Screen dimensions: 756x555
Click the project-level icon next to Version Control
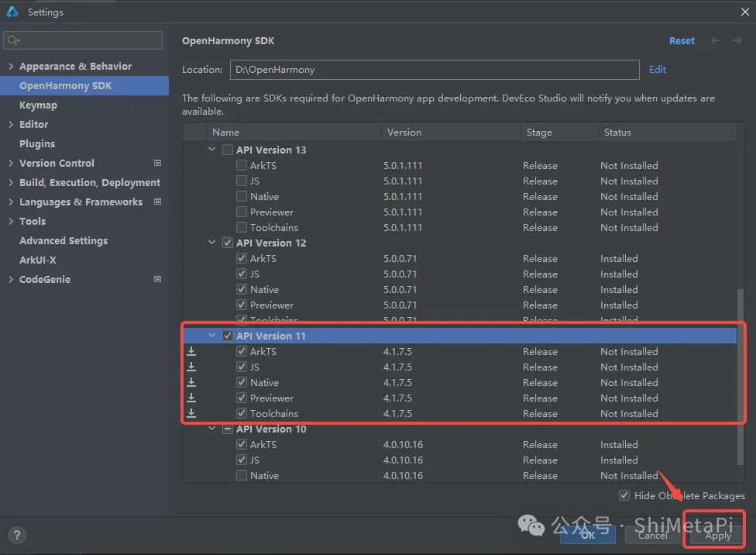pos(158,163)
